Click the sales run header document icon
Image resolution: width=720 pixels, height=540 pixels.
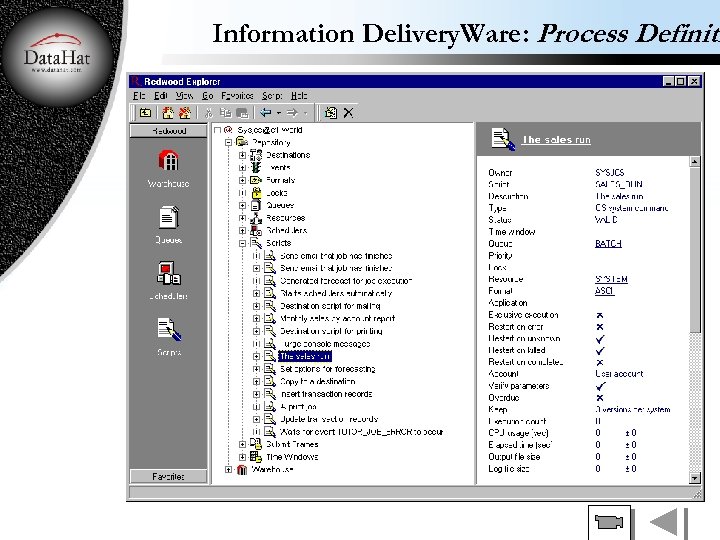(x=503, y=139)
